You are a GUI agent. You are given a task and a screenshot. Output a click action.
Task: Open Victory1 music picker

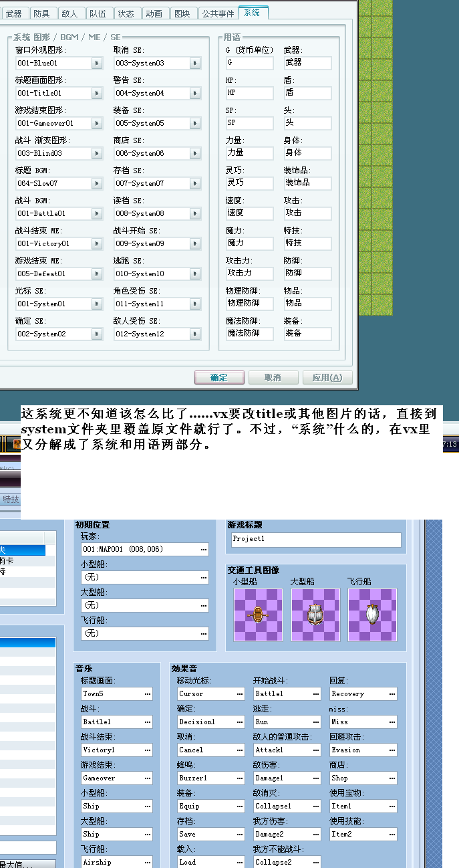pos(148,750)
